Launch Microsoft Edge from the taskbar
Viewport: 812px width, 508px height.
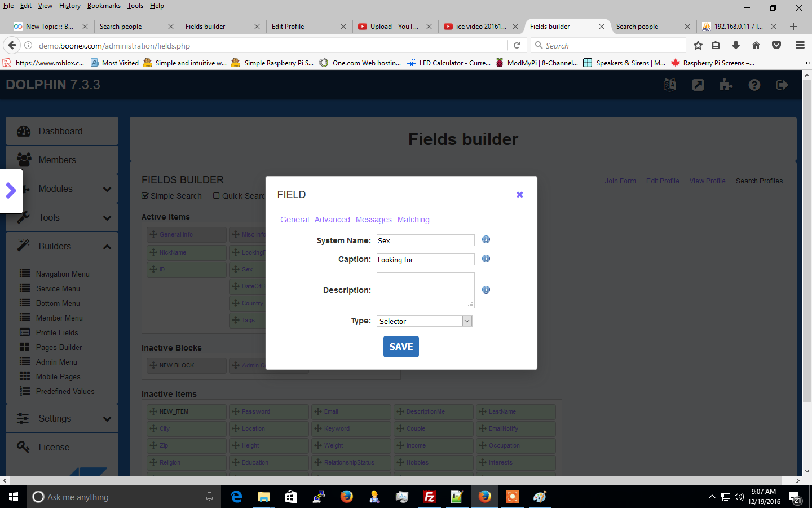(237, 497)
